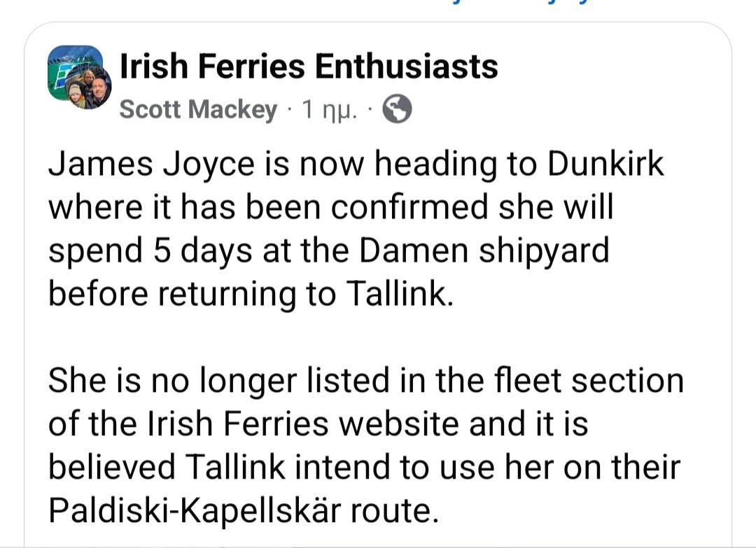Tap Scott Mackey's circular profile photo overlay
The image size is (756, 548).
tap(89, 87)
